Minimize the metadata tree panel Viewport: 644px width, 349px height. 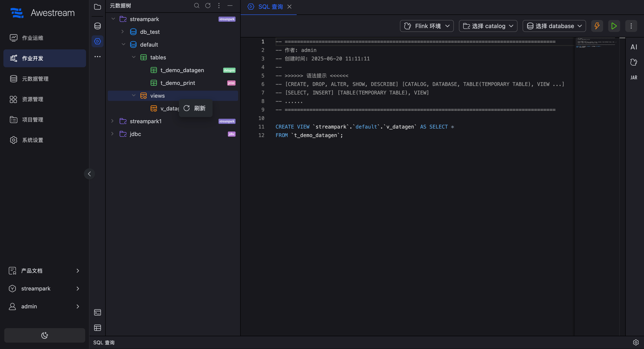click(x=230, y=6)
